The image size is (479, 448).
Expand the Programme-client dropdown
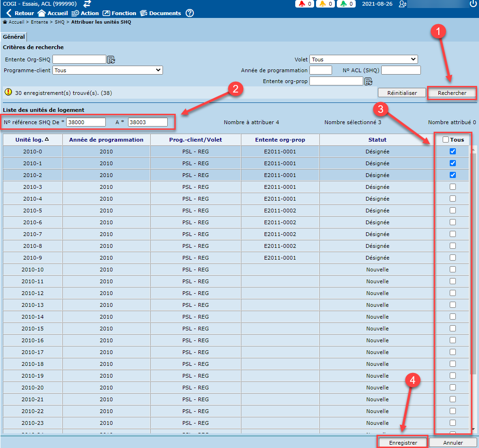(108, 70)
